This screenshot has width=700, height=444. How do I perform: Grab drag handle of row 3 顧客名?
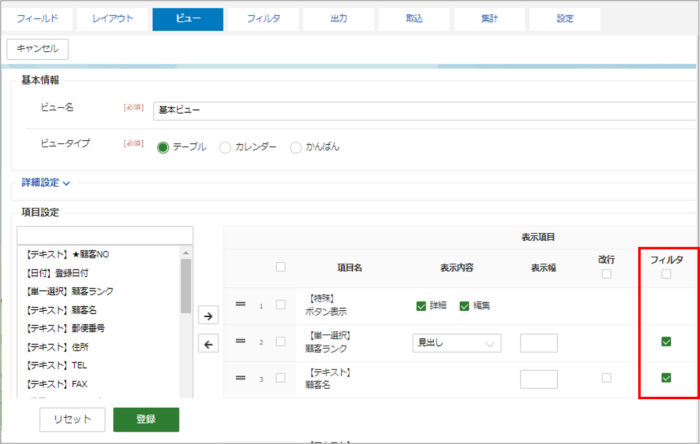tap(241, 378)
